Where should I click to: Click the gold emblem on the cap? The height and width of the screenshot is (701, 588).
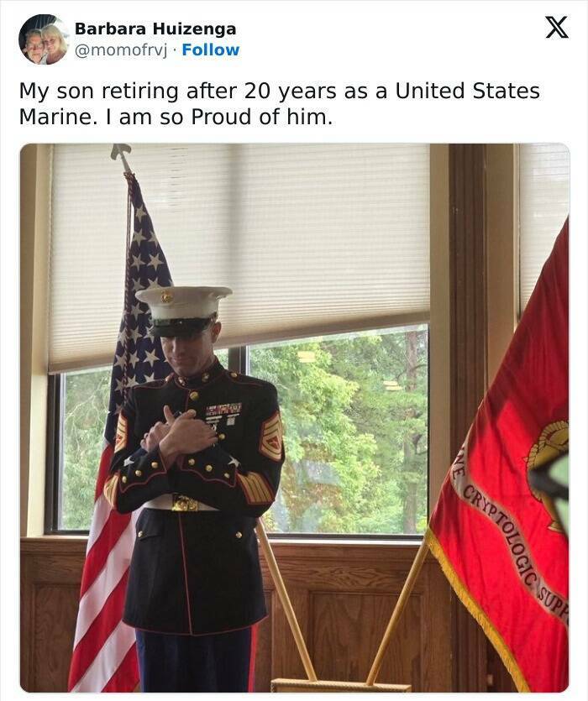click(x=167, y=296)
